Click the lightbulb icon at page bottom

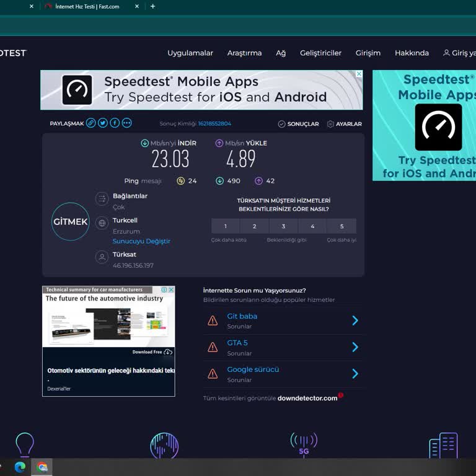point(25,445)
